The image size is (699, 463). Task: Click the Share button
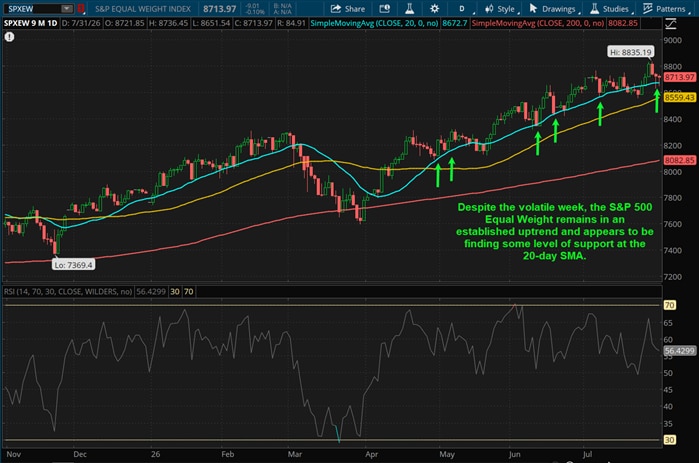point(348,8)
